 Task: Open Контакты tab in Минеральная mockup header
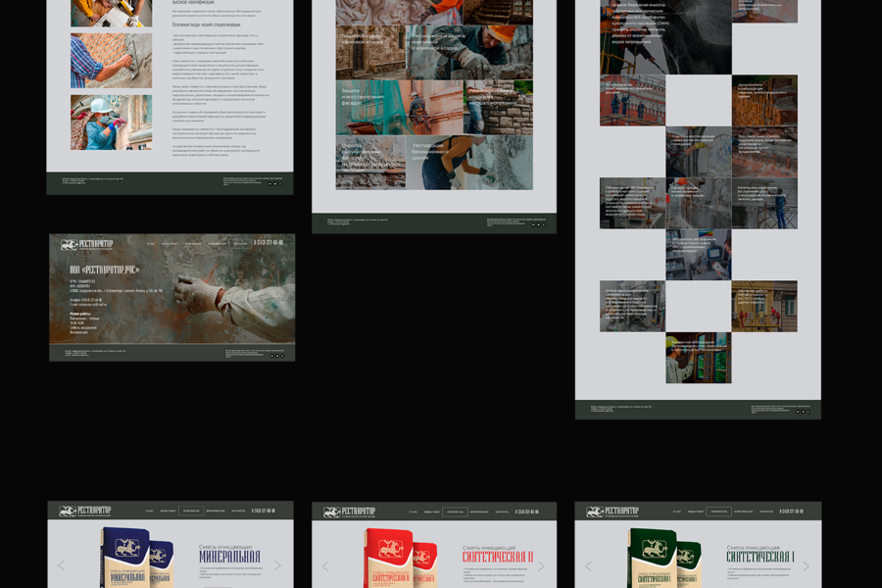(238, 511)
